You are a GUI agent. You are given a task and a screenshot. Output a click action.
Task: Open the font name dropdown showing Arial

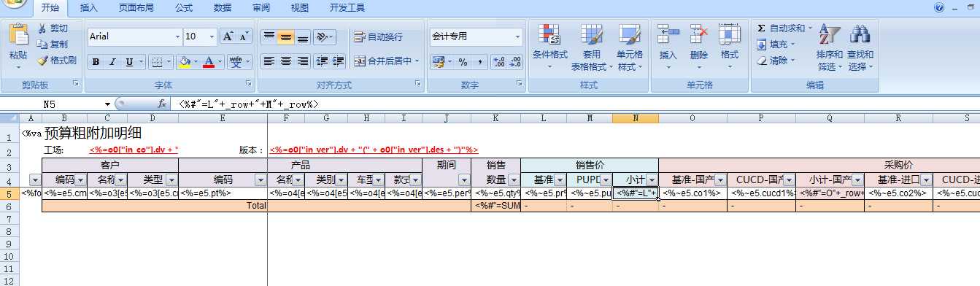pyautogui.click(x=177, y=36)
